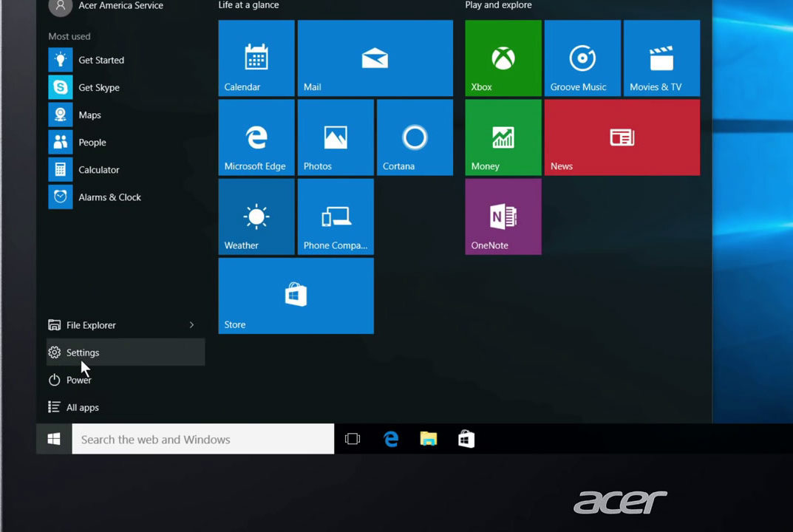Select Power in Start menu

coord(78,380)
